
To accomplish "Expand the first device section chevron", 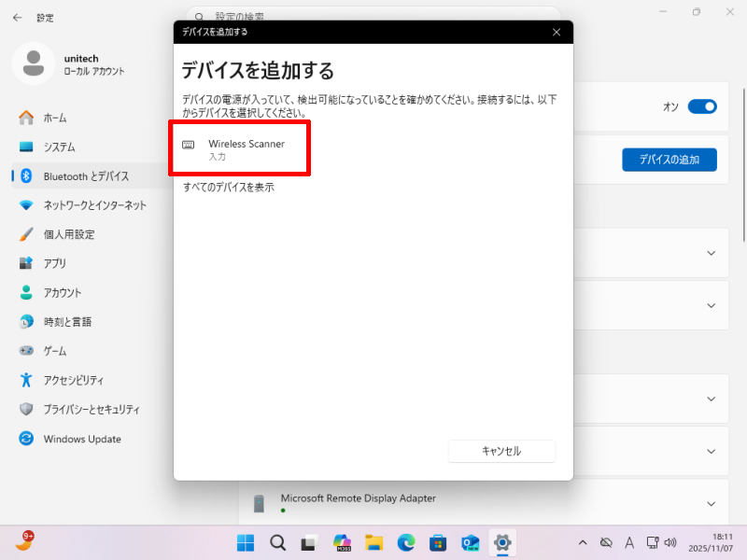I will click(x=712, y=253).
